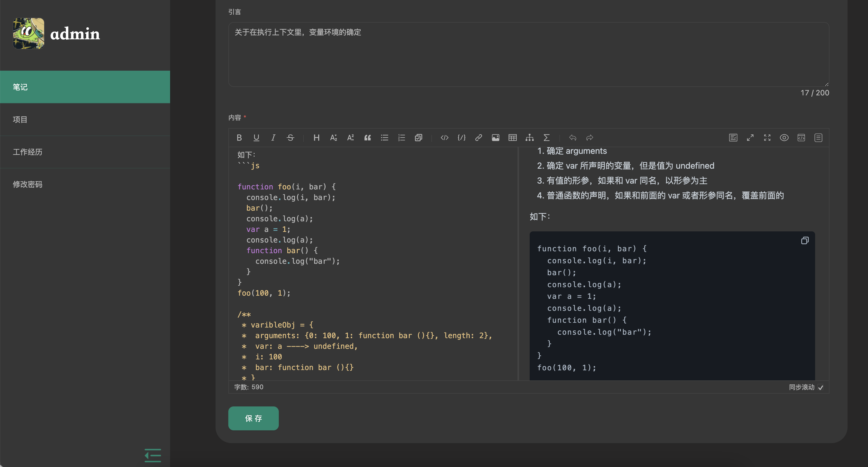Redo the last edit
The image size is (868, 467).
(590, 138)
